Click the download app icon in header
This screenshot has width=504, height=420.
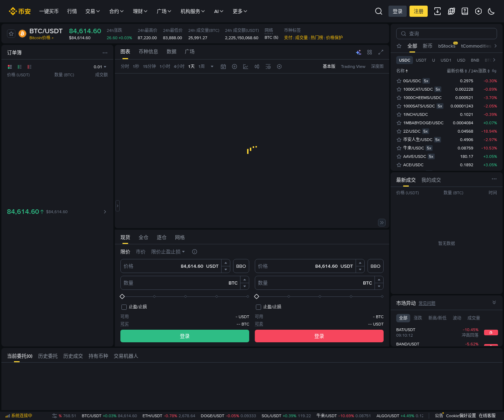437,11
